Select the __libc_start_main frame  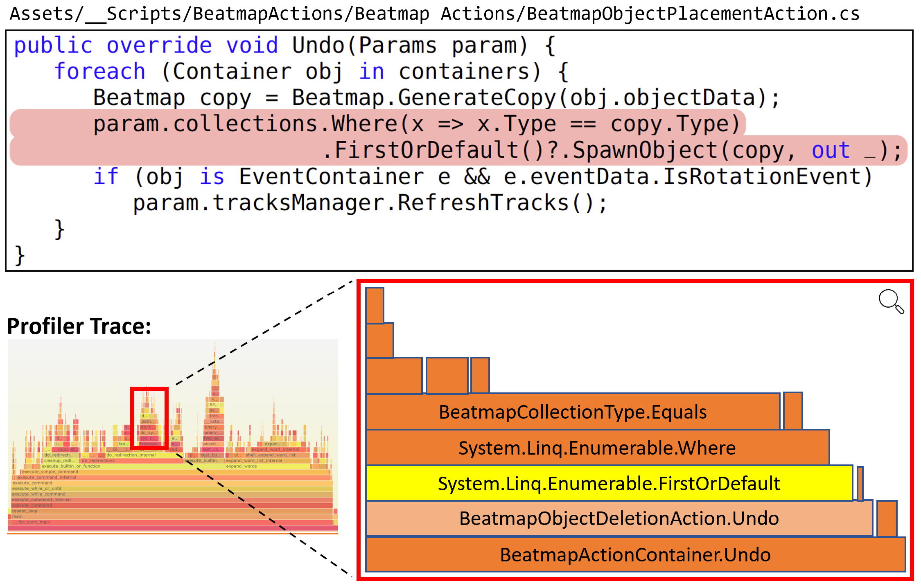[31, 522]
